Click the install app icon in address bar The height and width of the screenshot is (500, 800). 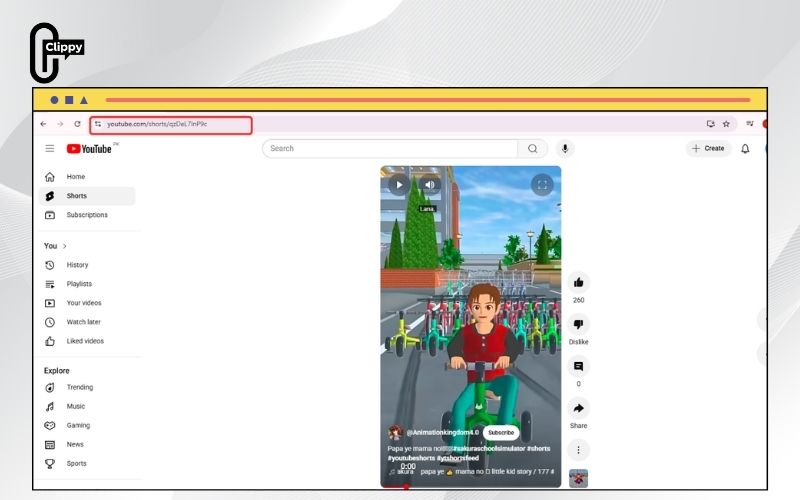[710, 124]
